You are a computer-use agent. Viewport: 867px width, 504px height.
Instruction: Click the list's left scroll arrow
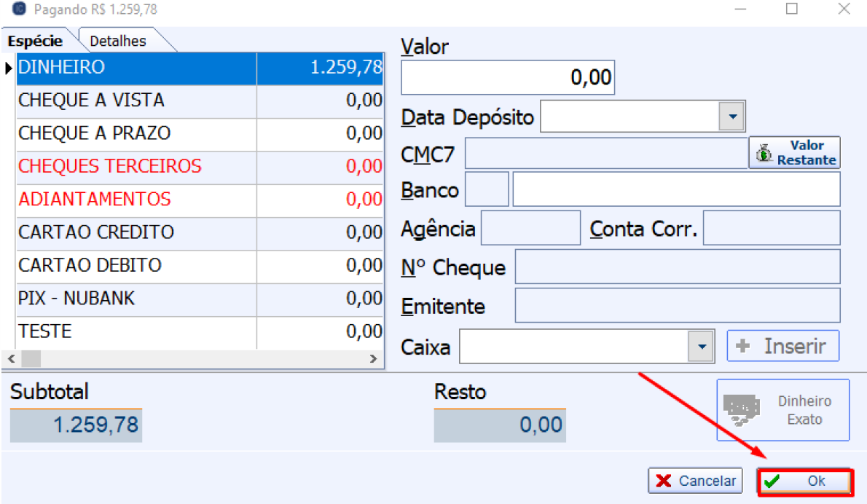tap(11, 359)
